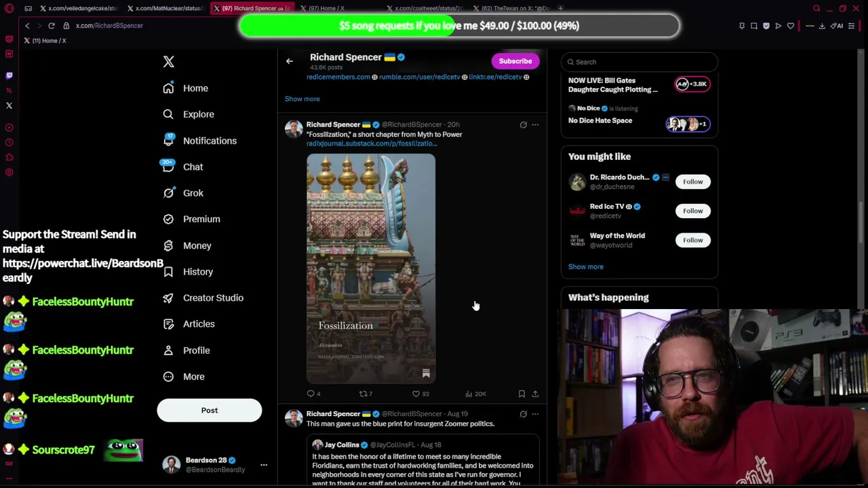Reload the page in the browser toolbar

(51, 26)
